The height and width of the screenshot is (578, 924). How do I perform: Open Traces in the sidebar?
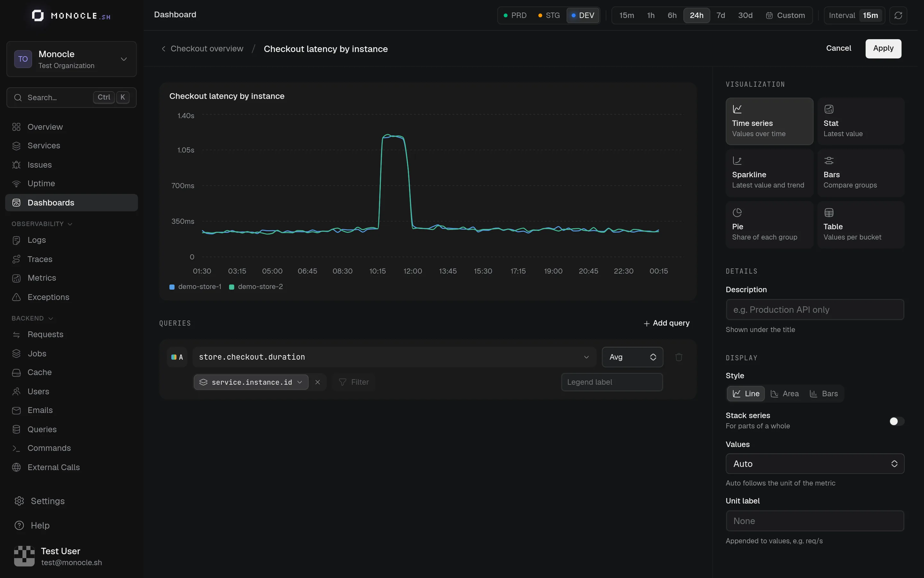72,259
